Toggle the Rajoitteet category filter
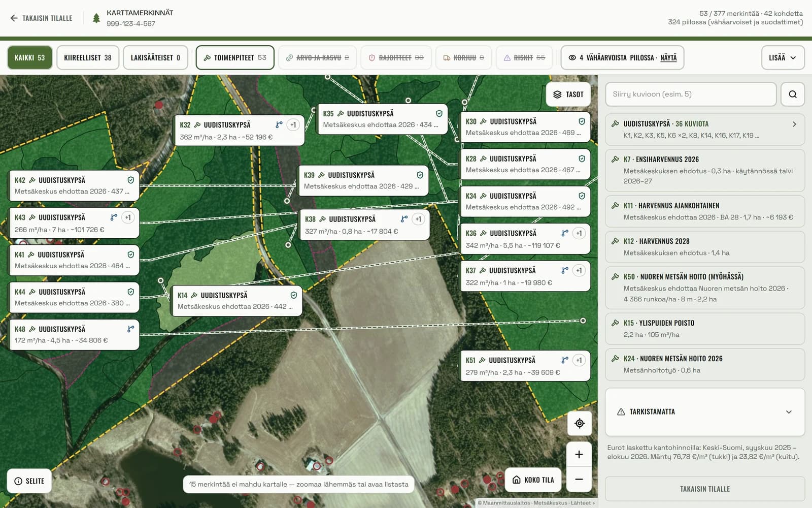The image size is (812, 508). pos(396,57)
